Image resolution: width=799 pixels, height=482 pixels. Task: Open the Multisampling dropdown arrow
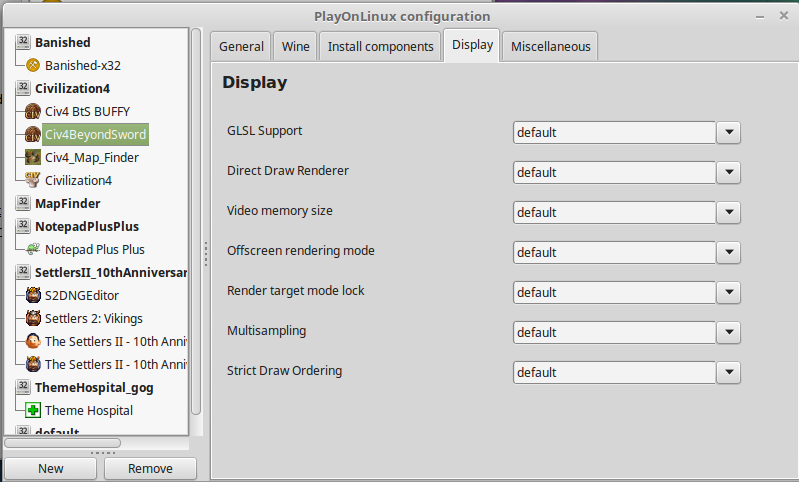(729, 332)
